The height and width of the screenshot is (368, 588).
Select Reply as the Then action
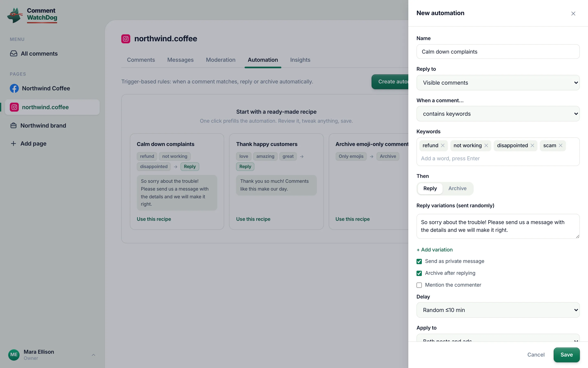[430, 188]
